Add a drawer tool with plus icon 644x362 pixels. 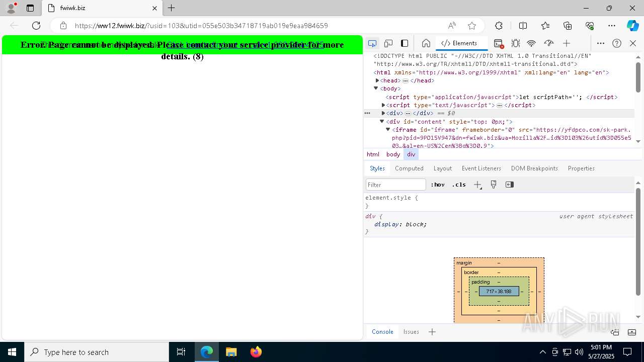pos(432,332)
